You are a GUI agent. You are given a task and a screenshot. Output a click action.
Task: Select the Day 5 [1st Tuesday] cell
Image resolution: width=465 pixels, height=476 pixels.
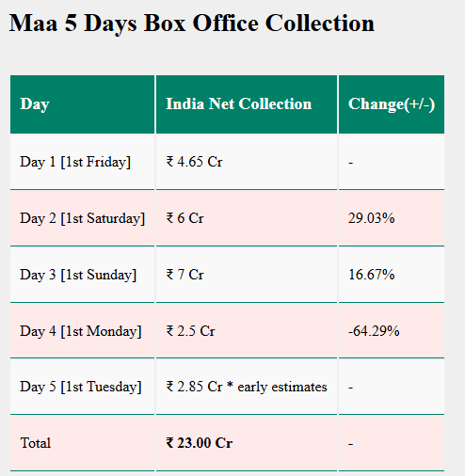[82, 387]
